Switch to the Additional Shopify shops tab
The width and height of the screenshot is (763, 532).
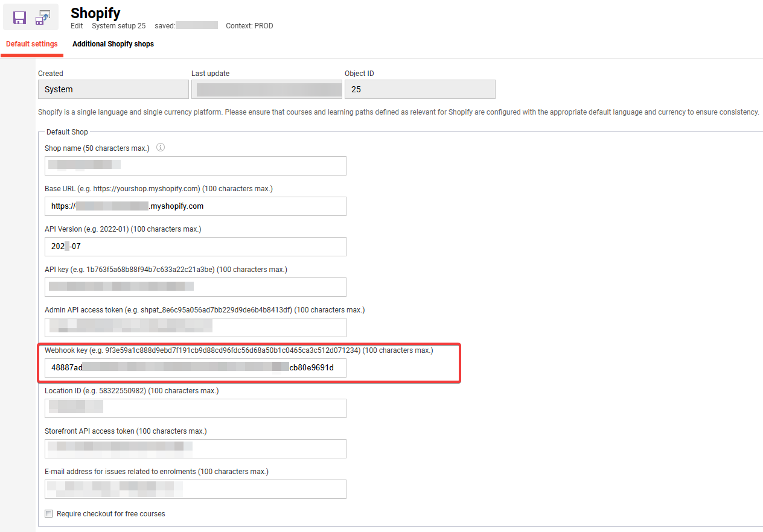[112, 43]
